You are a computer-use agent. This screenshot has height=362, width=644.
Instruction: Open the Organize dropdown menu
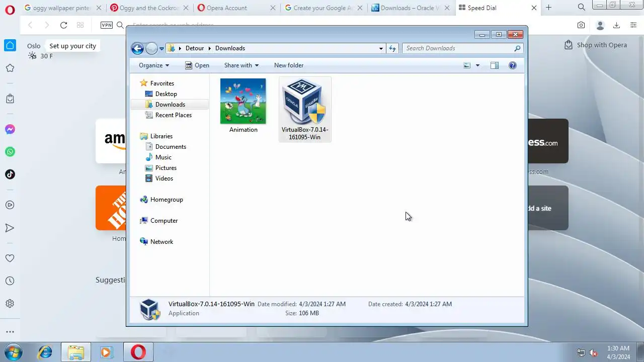click(154, 65)
